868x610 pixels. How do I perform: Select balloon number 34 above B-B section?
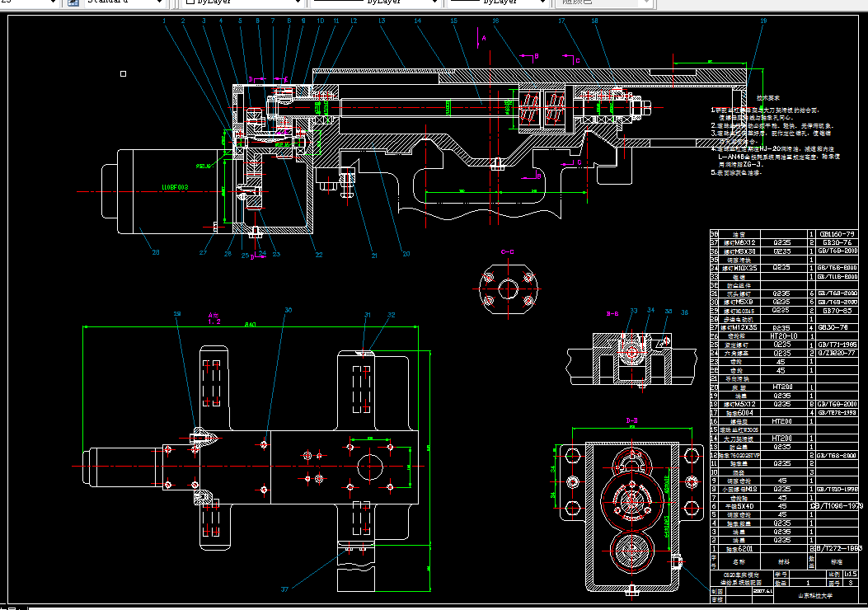[651, 310]
